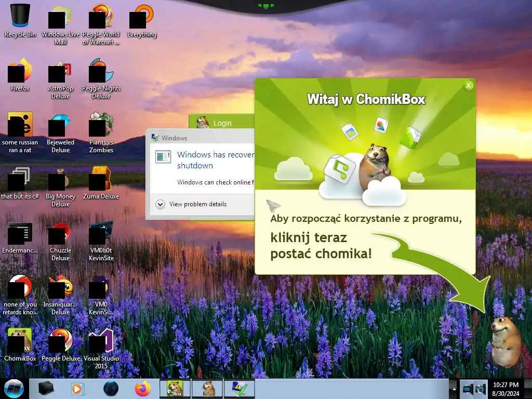This screenshot has width=532, height=399.
Task: Open Peggle Nights Deluxe shortcut
Action: pyautogui.click(x=101, y=79)
